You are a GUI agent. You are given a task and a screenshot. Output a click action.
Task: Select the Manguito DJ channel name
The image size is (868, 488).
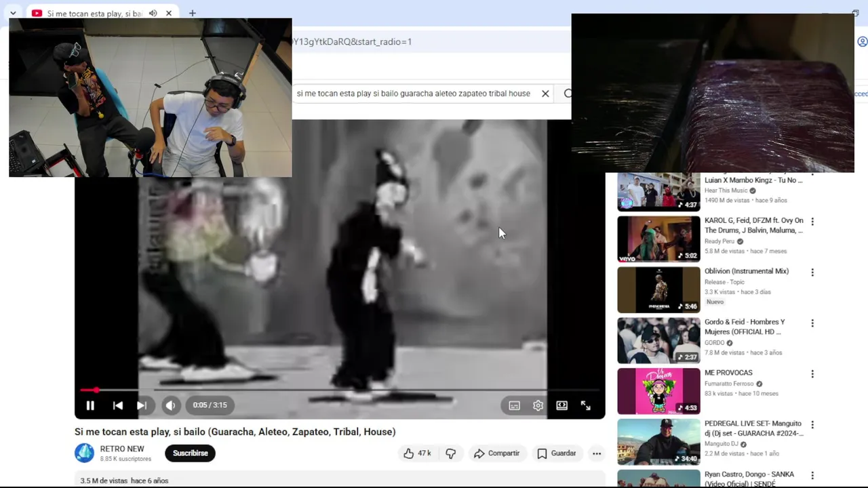(x=722, y=445)
